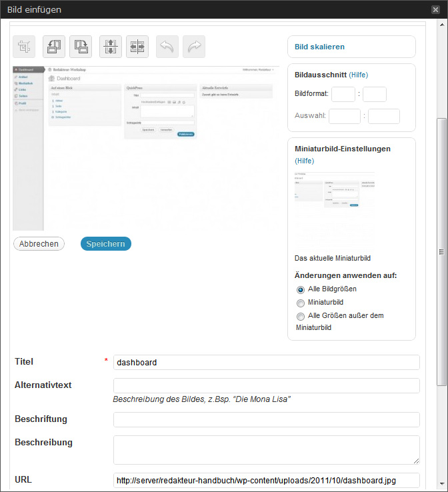
Task: Click the current thumbnail preview image
Action: (334, 192)
